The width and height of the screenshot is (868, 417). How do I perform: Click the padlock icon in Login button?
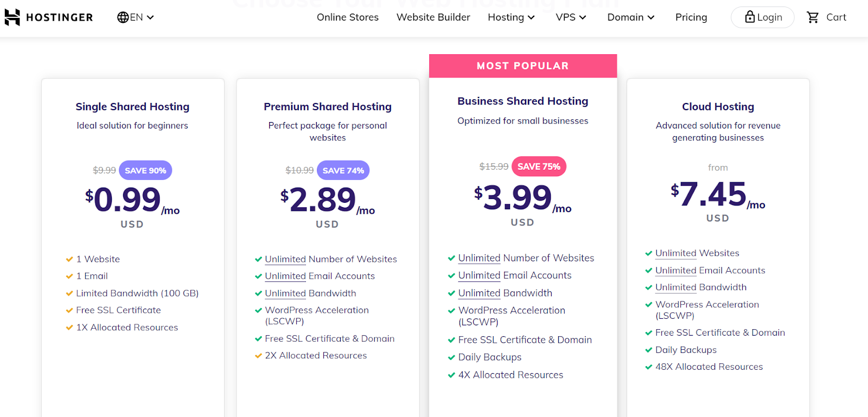click(x=750, y=17)
